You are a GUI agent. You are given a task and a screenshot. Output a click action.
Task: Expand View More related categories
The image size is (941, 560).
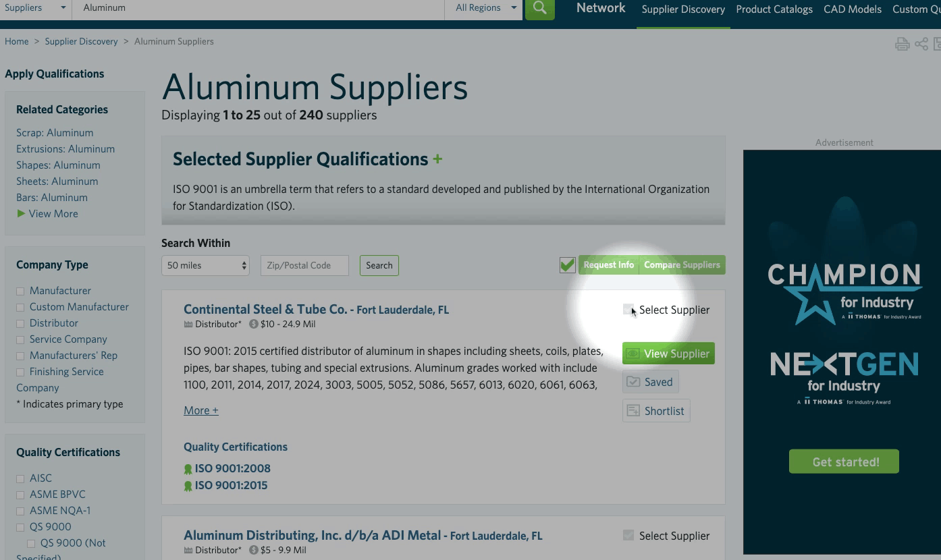click(53, 214)
